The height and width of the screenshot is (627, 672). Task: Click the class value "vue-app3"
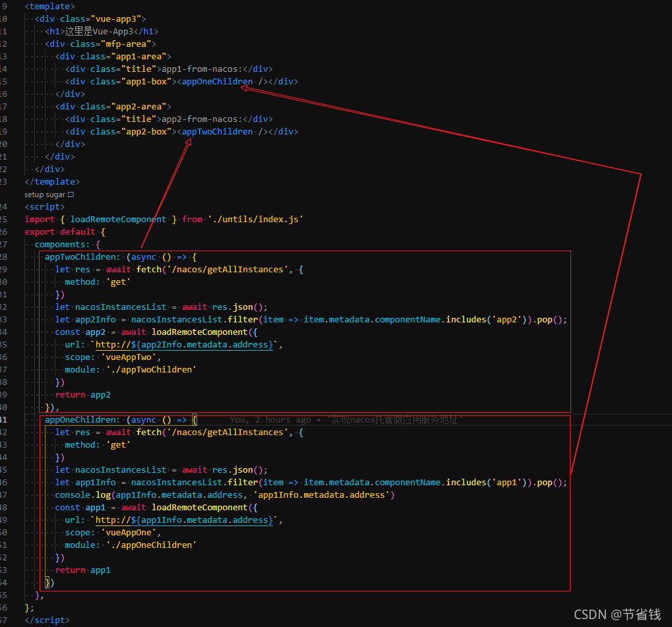click(115, 19)
